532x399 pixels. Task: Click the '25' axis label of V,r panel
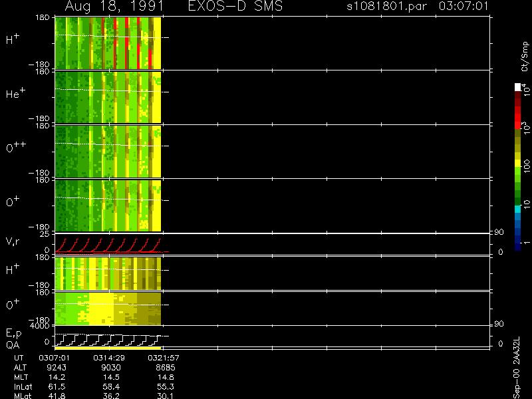pyautogui.click(x=45, y=234)
